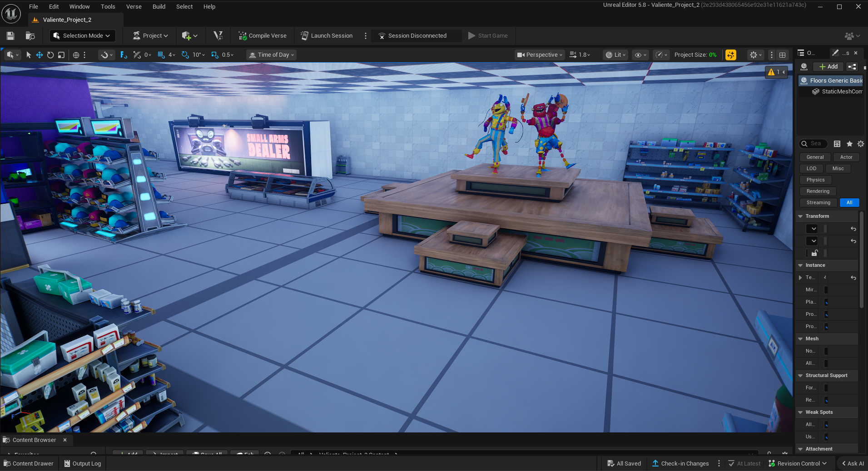Toggle the Transform scale lock icon
Screen dimensions: 868x471
pos(815,253)
